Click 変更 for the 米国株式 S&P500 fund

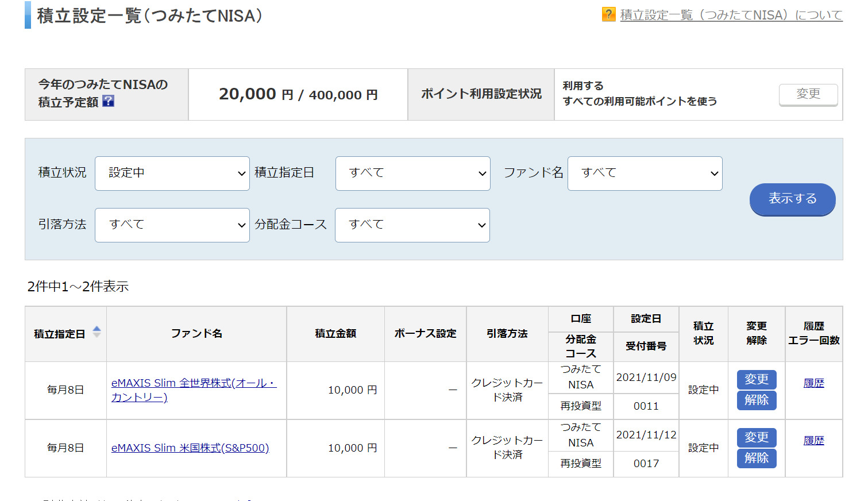756,437
